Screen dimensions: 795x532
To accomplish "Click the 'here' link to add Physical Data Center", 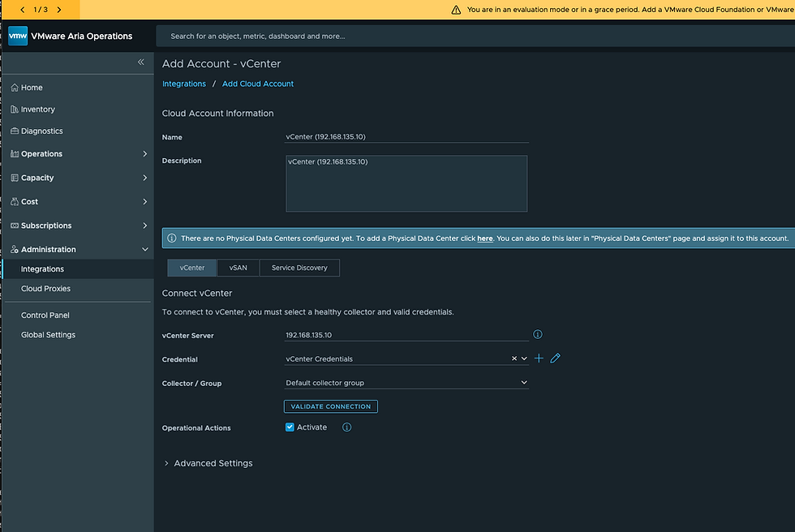I will point(485,238).
